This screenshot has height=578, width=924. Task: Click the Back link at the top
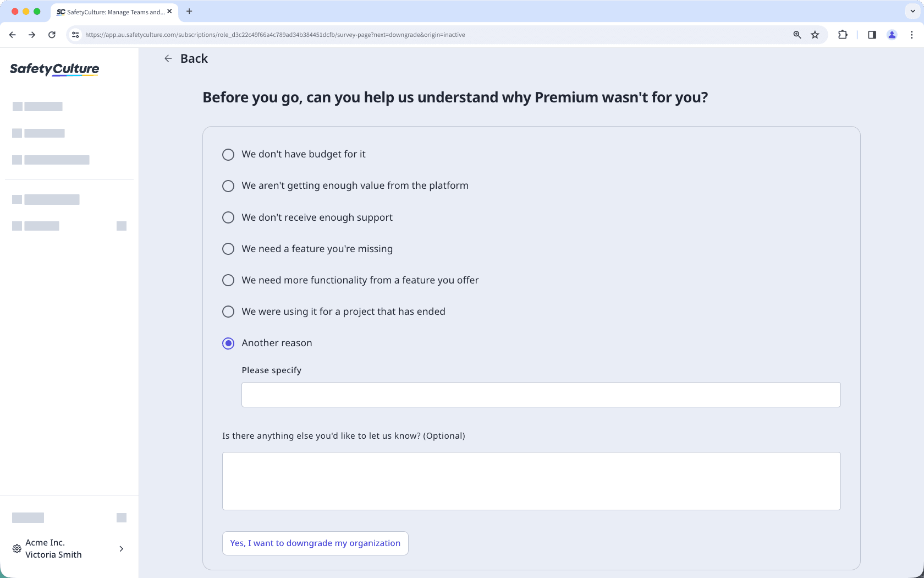[x=194, y=58]
